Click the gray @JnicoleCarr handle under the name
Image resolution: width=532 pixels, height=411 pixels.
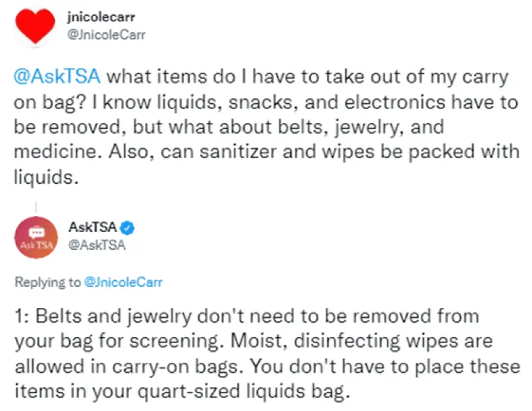point(106,35)
